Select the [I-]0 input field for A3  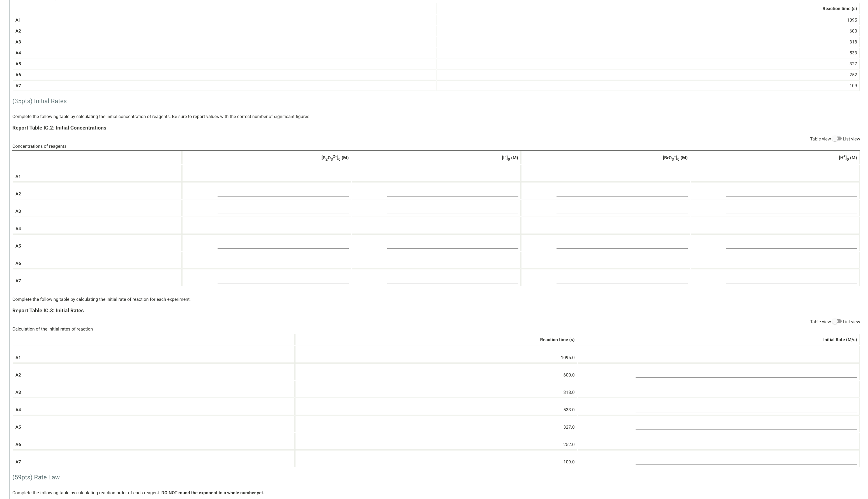452,210
